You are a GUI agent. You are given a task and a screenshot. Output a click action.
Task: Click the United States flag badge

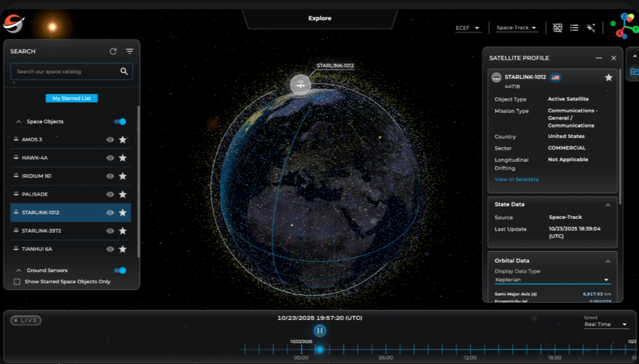pos(556,78)
